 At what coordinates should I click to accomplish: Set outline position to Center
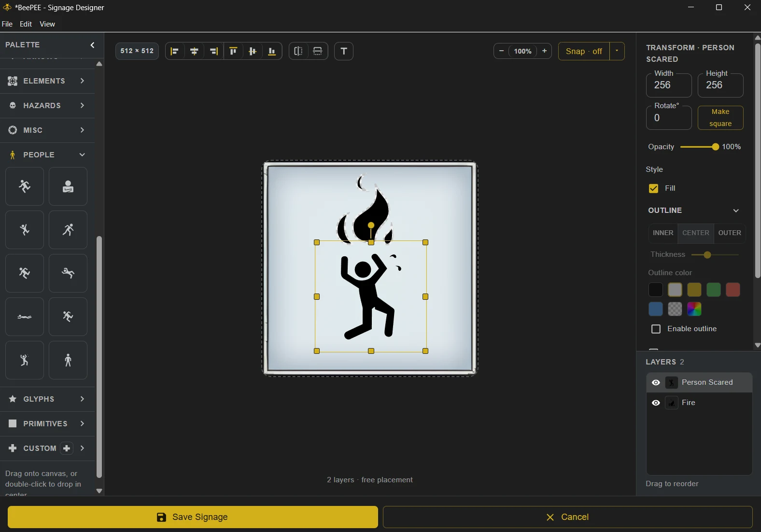click(696, 233)
